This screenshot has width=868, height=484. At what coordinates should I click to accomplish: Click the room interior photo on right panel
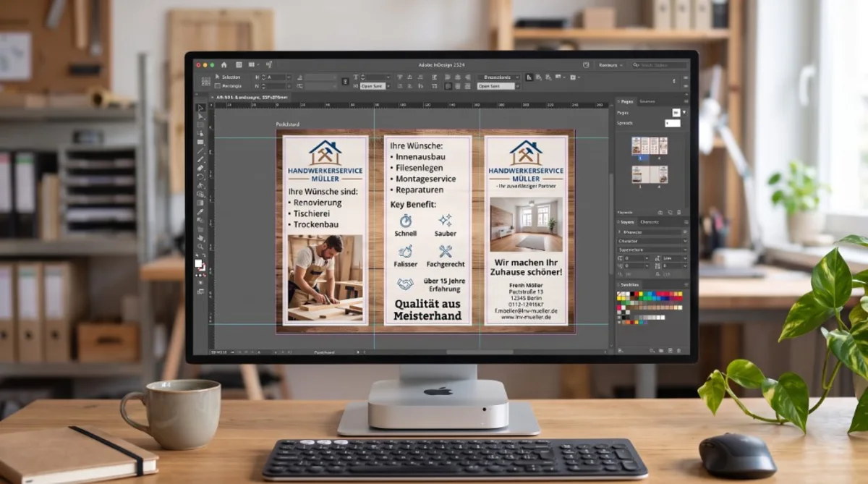coord(527,224)
